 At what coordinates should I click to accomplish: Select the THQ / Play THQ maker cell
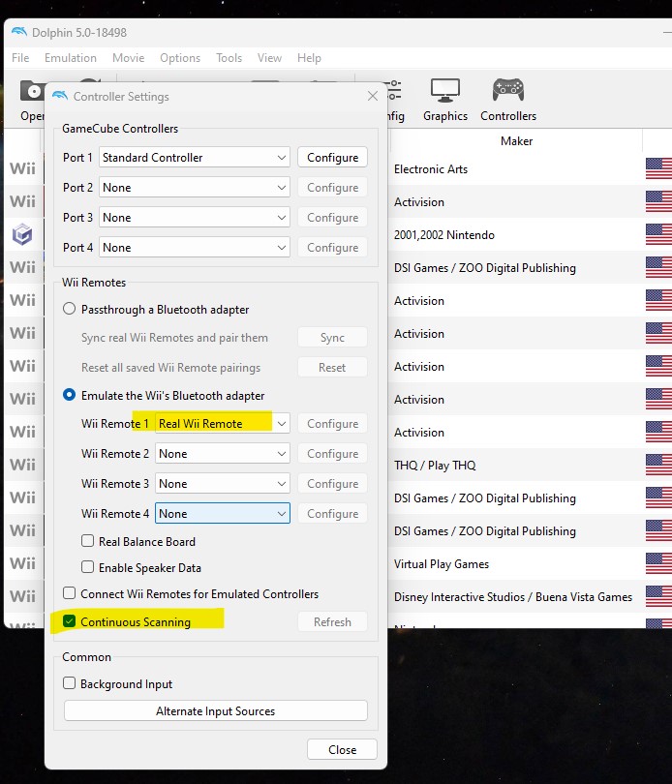tap(435, 466)
